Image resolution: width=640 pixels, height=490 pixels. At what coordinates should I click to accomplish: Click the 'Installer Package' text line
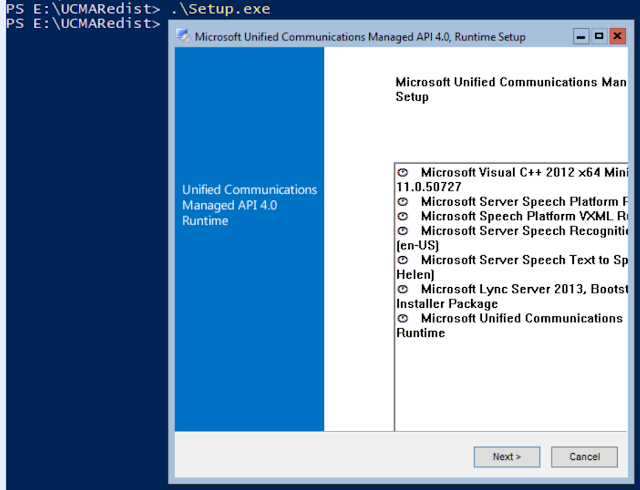click(x=447, y=304)
